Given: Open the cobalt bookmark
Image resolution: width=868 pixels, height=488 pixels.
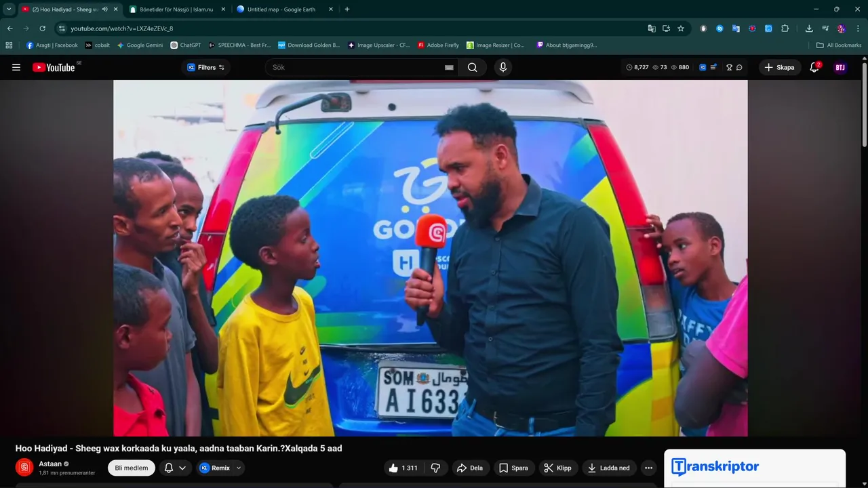Looking at the screenshot, I should pyautogui.click(x=98, y=45).
